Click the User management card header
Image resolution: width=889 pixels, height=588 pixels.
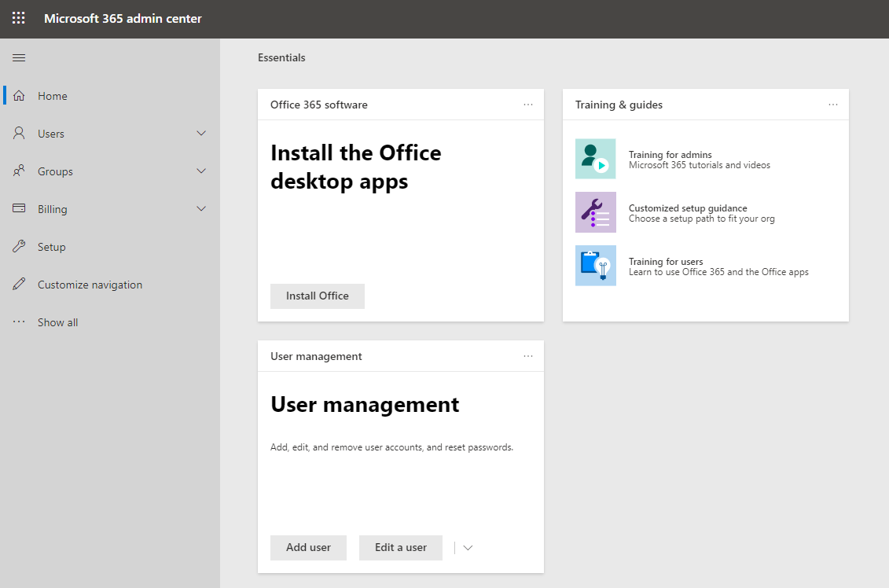coord(316,357)
